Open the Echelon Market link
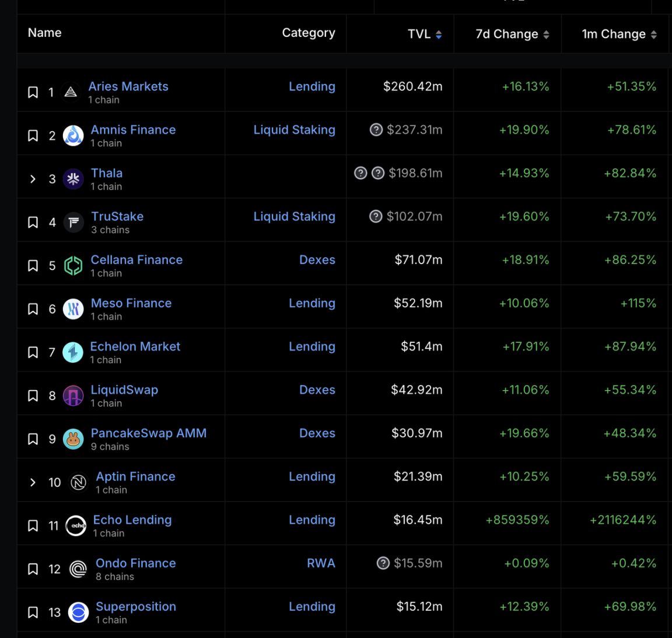The height and width of the screenshot is (638, 672). [x=135, y=346]
